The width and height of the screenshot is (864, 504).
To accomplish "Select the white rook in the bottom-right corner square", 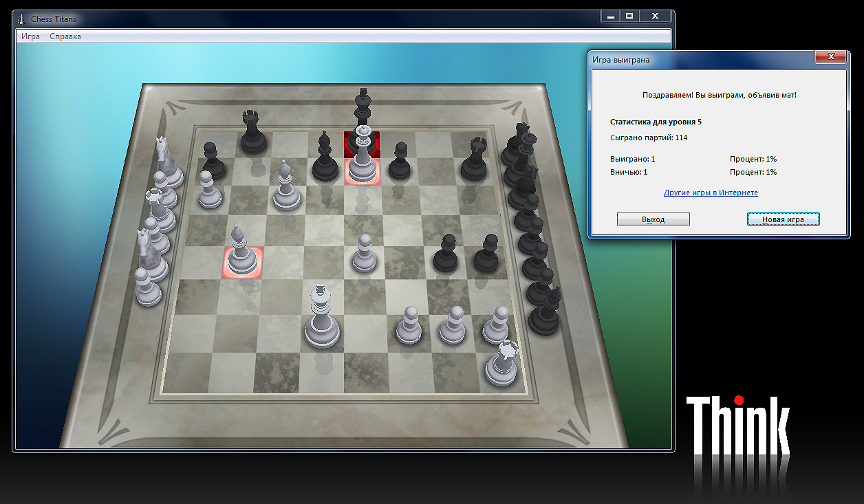I will [x=502, y=364].
